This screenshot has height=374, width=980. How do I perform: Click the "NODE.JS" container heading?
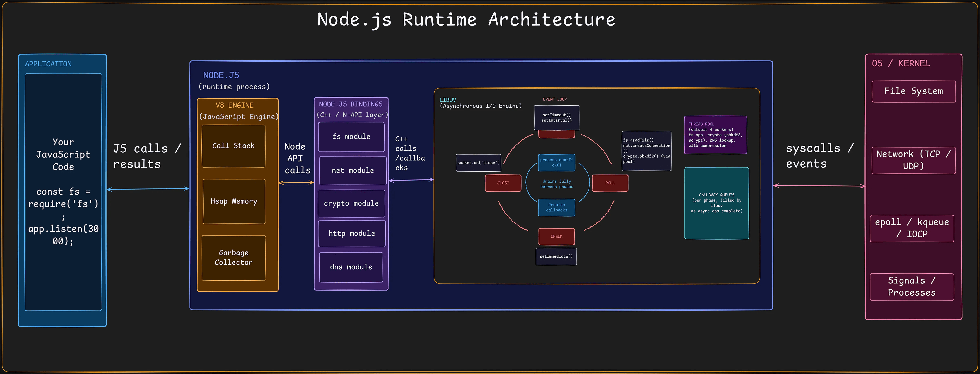point(221,75)
